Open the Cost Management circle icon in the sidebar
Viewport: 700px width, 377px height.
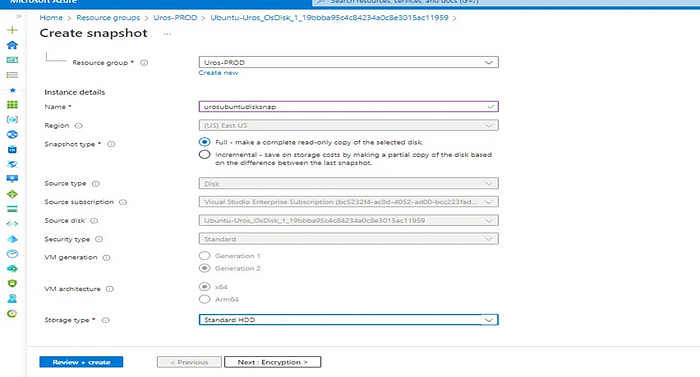tap(12, 314)
